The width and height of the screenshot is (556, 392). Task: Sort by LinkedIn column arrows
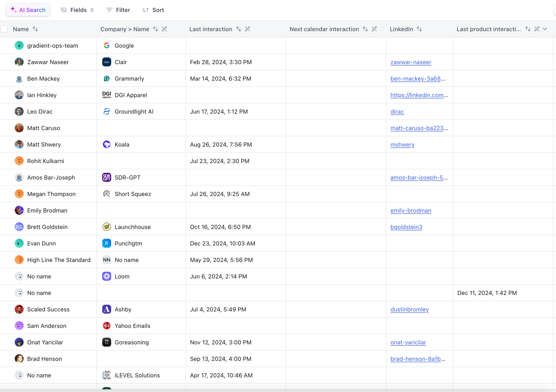click(419, 29)
